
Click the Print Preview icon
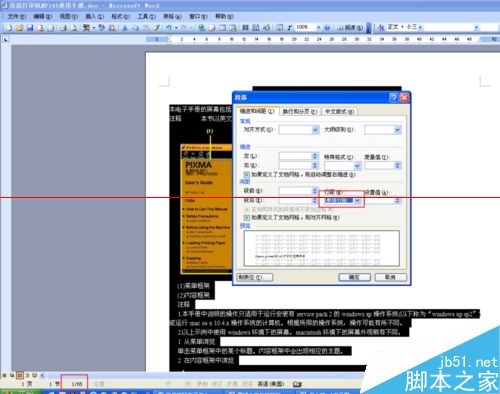(x=74, y=28)
